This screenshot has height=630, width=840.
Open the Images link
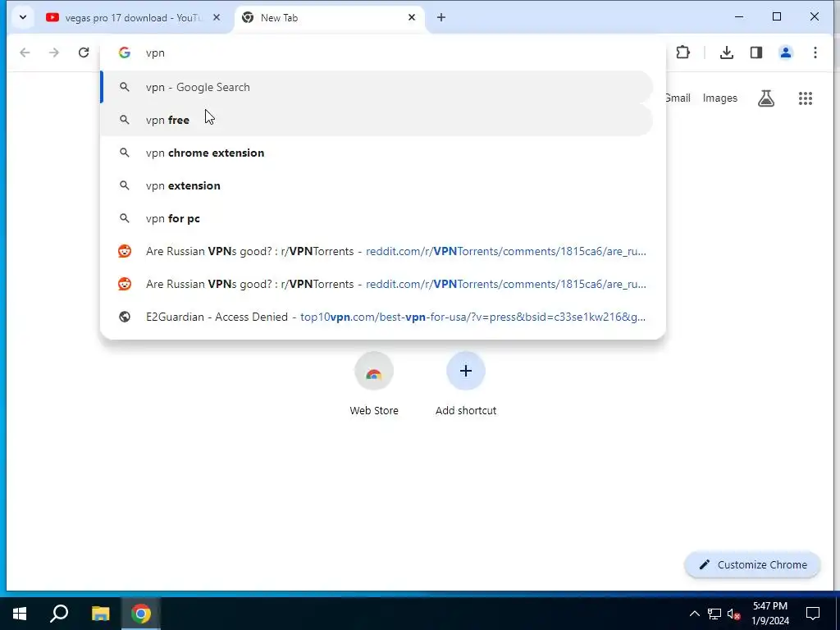pos(720,98)
